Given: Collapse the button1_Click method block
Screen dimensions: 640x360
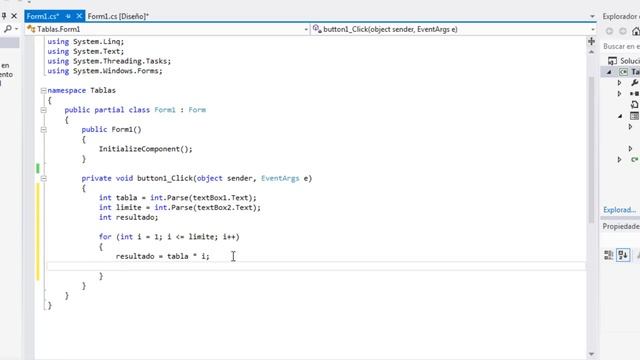Looking at the screenshot, I should coord(43,178).
